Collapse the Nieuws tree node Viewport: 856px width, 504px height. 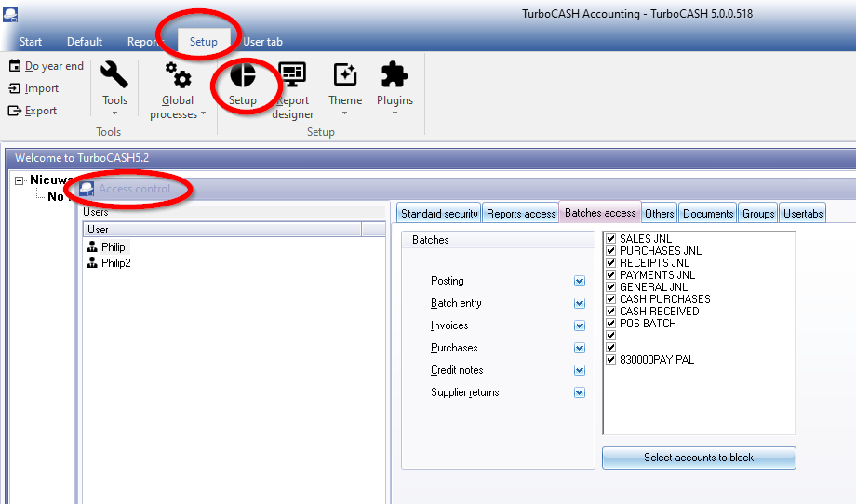(x=20, y=179)
